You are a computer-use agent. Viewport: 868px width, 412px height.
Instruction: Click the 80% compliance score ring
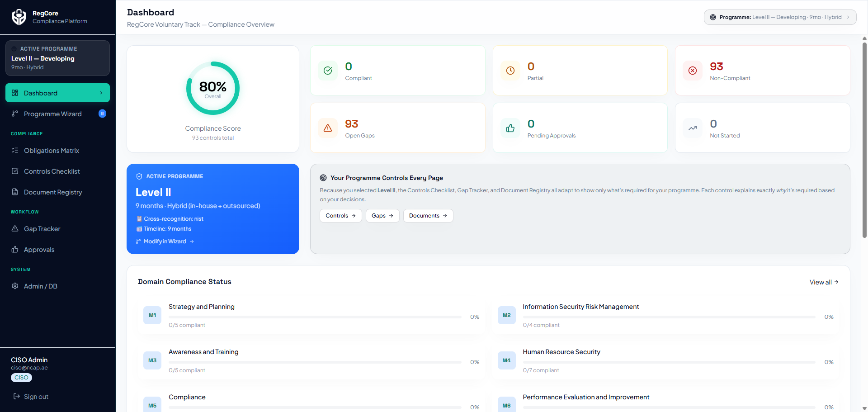[x=213, y=88]
